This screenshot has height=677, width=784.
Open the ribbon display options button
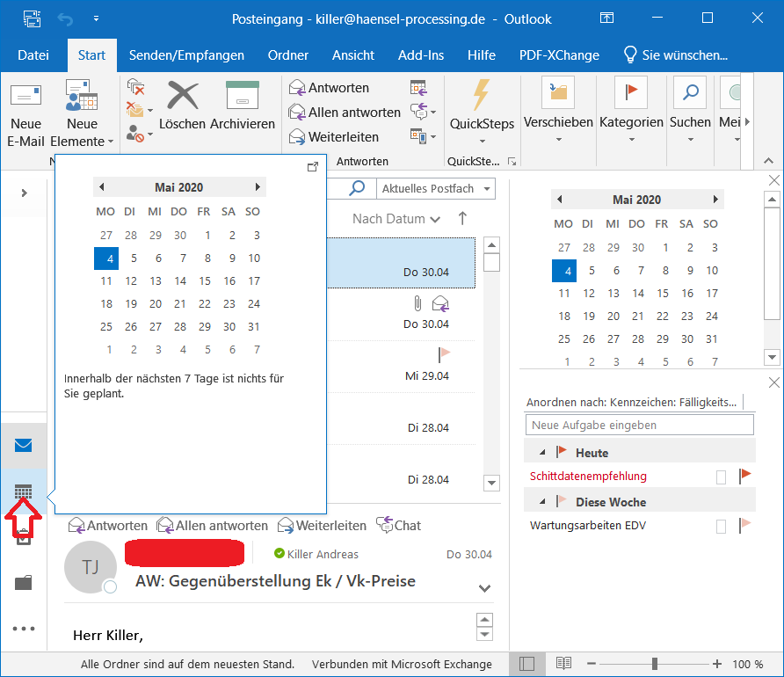click(x=606, y=18)
